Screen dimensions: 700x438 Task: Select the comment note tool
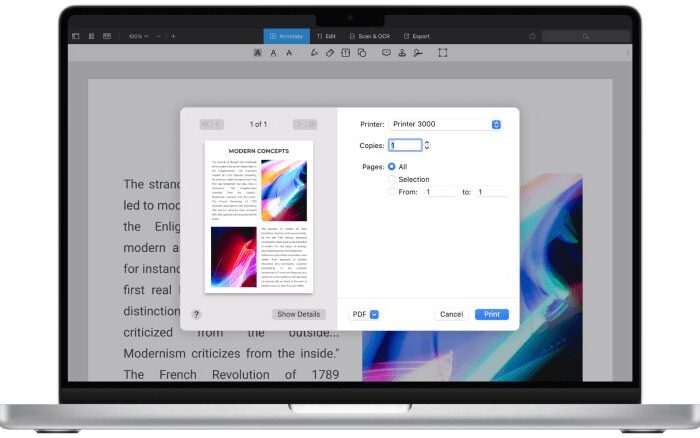pyautogui.click(x=386, y=53)
